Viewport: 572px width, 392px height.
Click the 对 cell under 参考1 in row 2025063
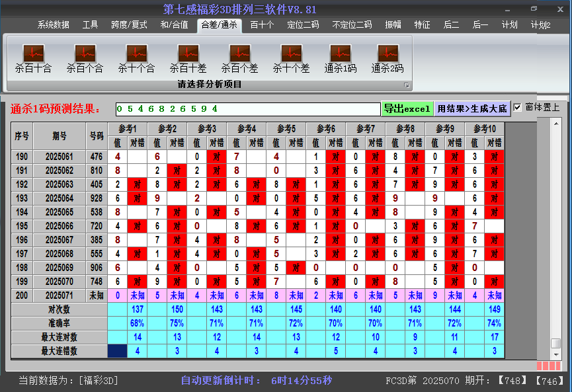(137, 184)
